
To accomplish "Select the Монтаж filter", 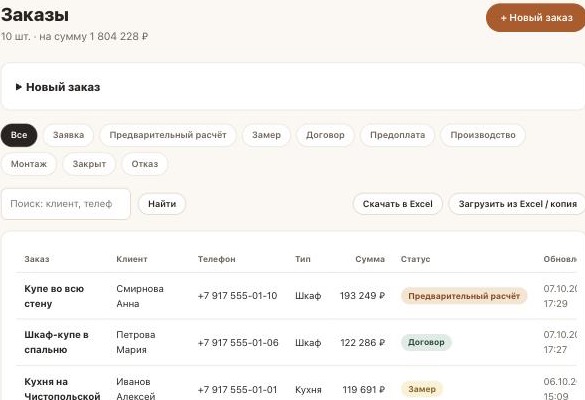I will tap(29, 164).
